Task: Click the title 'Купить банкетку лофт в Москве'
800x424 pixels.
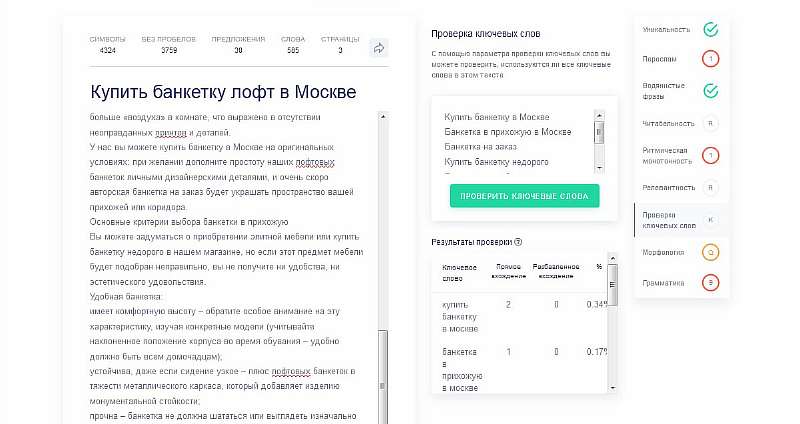Action: pyautogui.click(x=223, y=92)
